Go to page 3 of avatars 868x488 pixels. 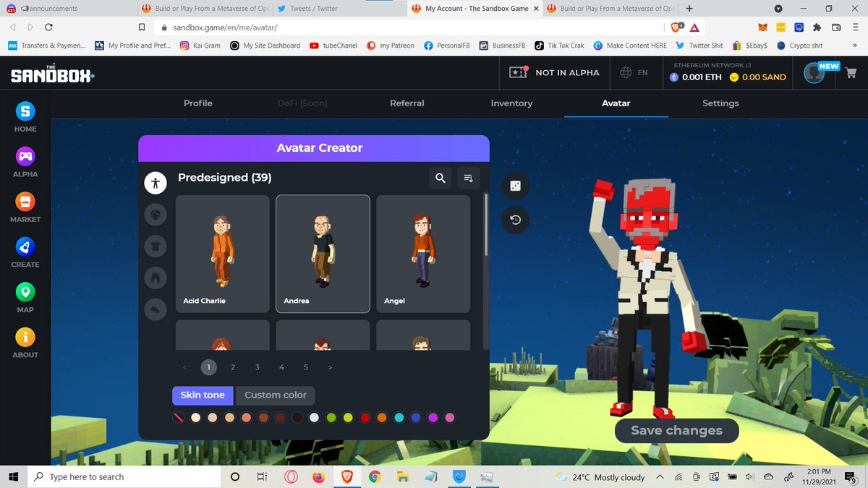(x=258, y=367)
